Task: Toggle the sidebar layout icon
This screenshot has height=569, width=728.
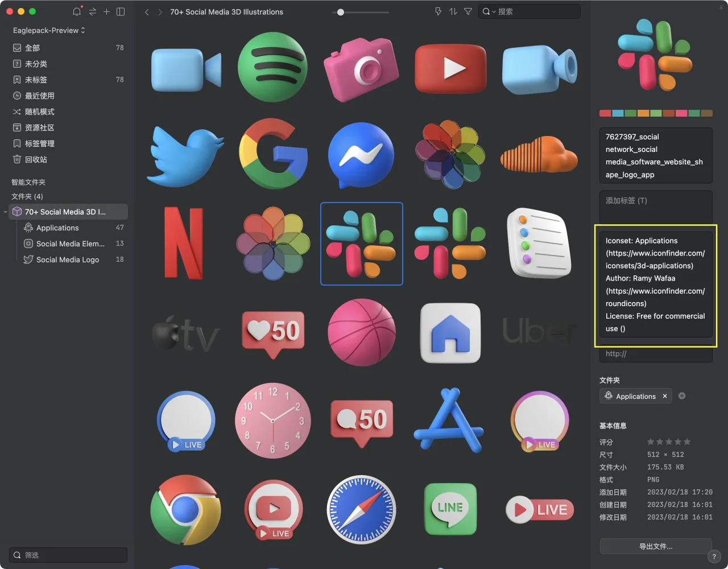Action: point(121,11)
